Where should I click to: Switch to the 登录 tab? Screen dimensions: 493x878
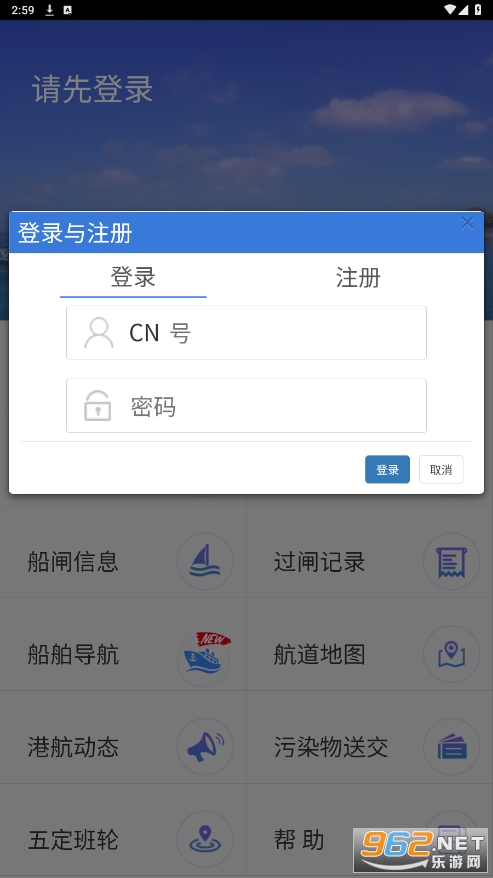[x=133, y=277]
